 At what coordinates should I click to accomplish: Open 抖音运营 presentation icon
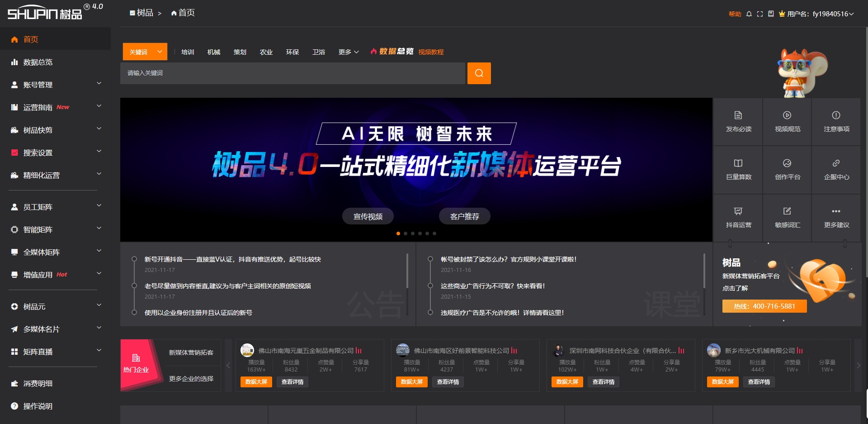pos(738,211)
